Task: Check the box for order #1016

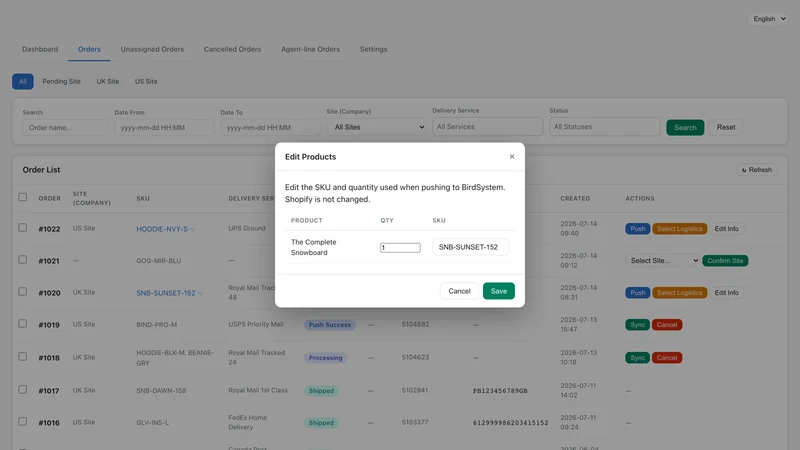Action: (22, 421)
